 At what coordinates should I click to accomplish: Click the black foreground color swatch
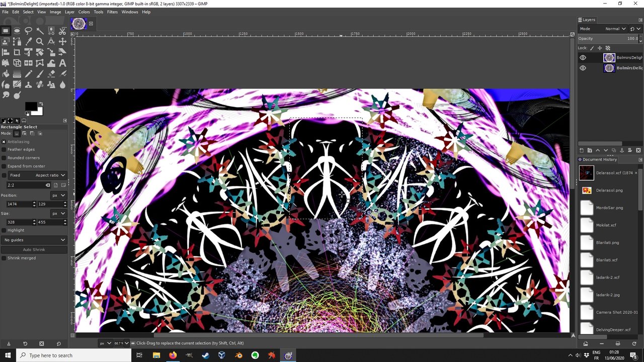[30, 106]
